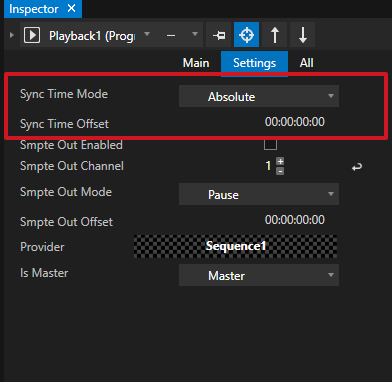
Task: Click the Playback1 play icon
Action: (x=32, y=35)
